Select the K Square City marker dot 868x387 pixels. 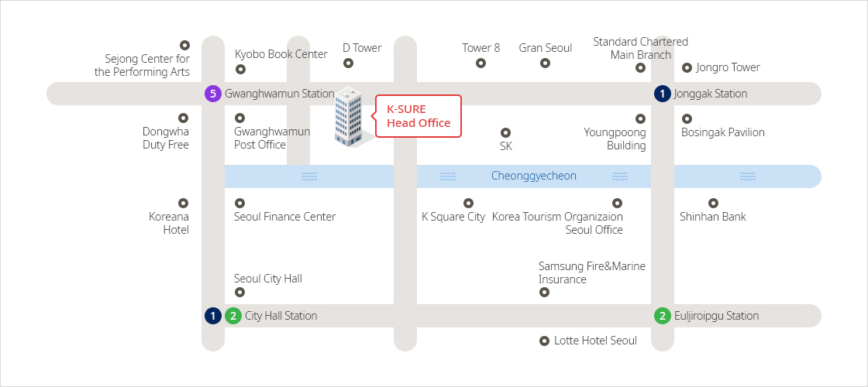pyautogui.click(x=468, y=203)
